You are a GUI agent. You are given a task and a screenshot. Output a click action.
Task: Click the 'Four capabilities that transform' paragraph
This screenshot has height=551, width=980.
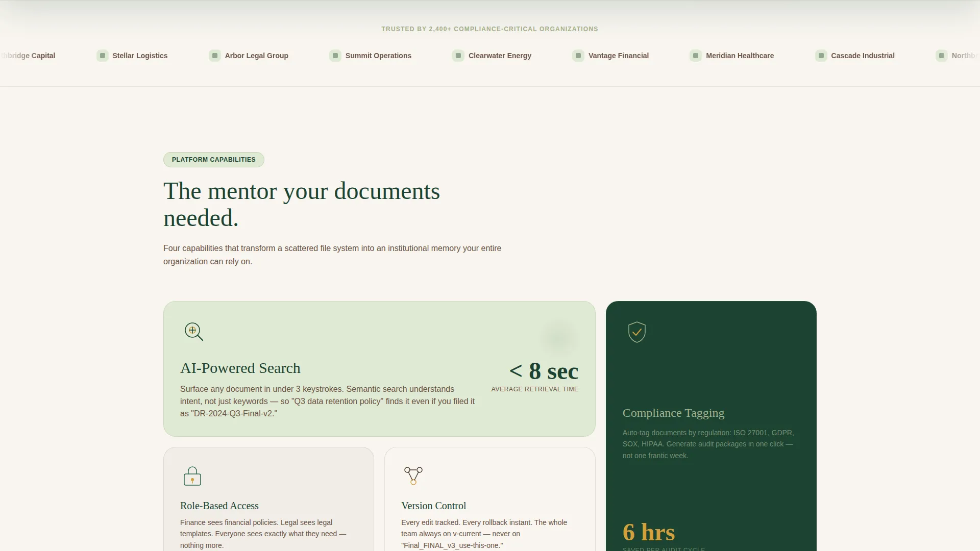coord(332,255)
